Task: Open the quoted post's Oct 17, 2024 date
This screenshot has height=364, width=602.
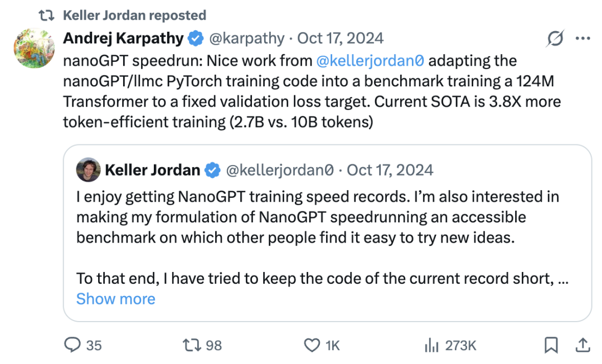Action: (x=390, y=170)
